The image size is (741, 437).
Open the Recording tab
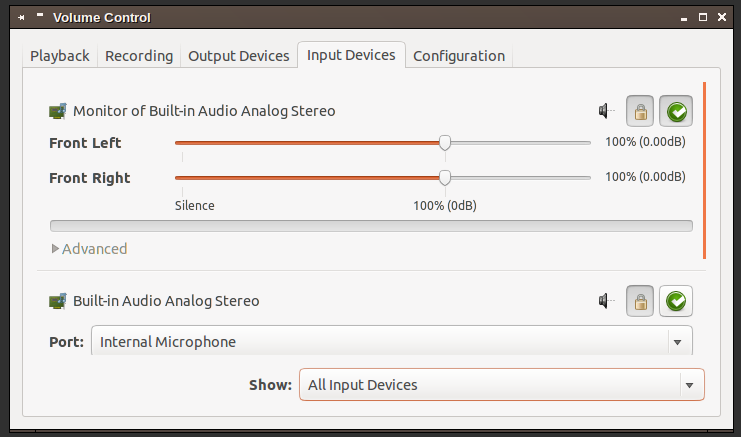[139, 56]
